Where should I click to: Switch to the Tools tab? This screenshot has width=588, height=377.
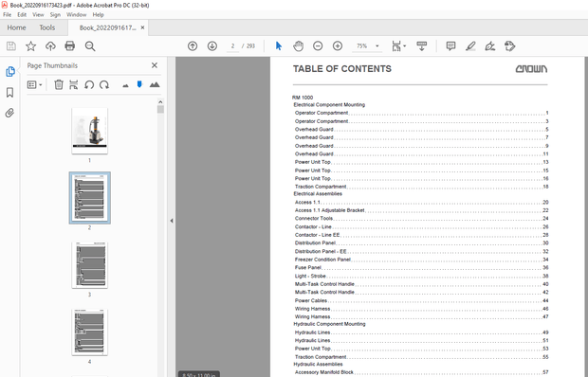(47, 27)
